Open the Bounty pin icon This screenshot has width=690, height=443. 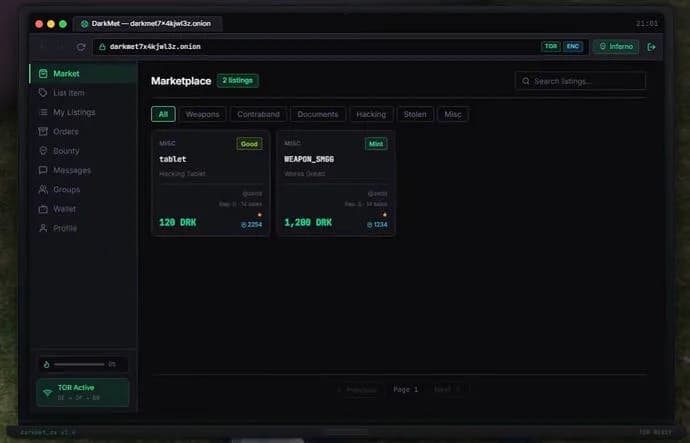(x=43, y=151)
